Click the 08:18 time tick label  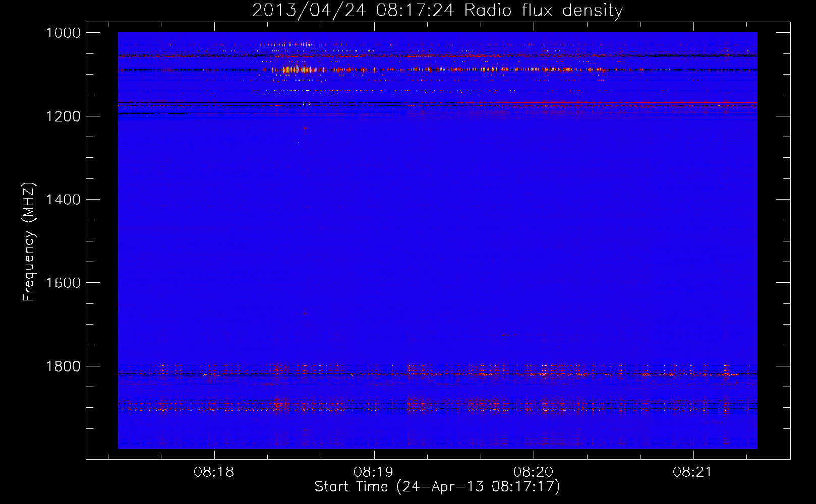click(214, 472)
